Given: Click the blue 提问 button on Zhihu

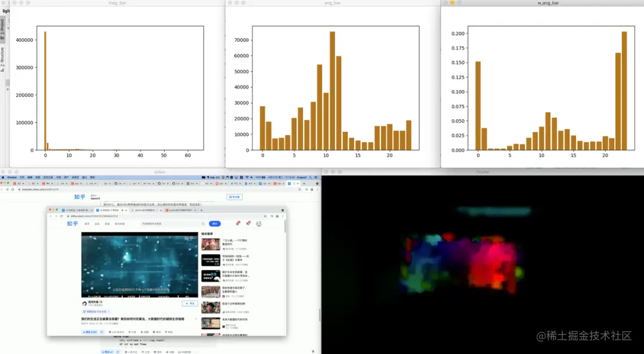Looking at the screenshot, I should (215, 224).
